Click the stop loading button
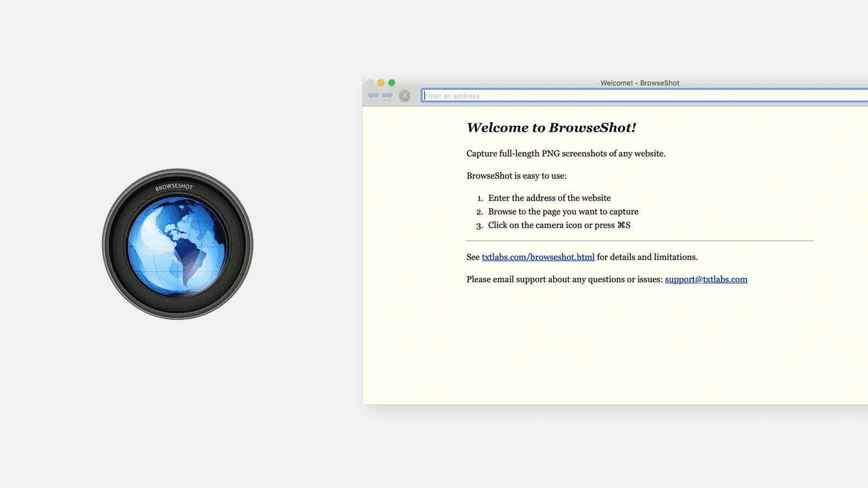The image size is (868, 488). click(405, 96)
